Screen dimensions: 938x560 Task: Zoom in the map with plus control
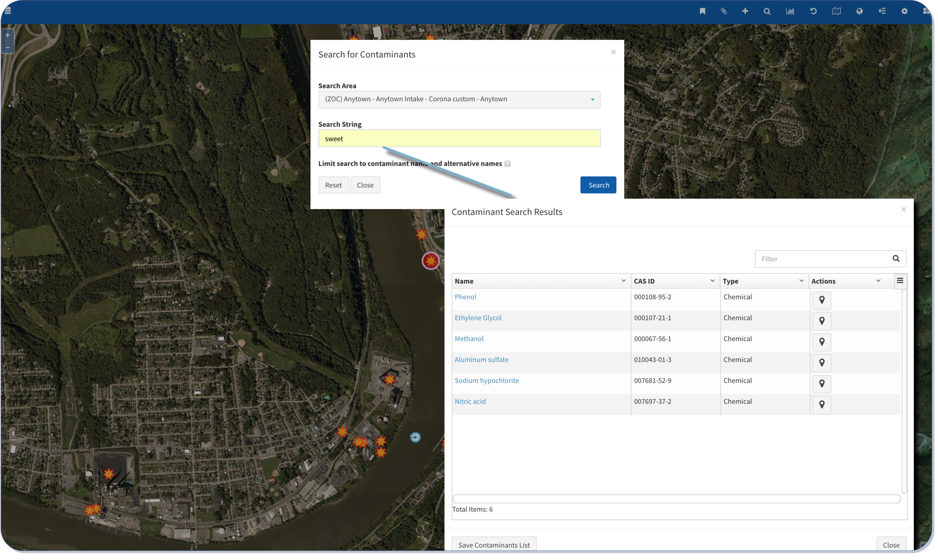[x=8, y=36]
